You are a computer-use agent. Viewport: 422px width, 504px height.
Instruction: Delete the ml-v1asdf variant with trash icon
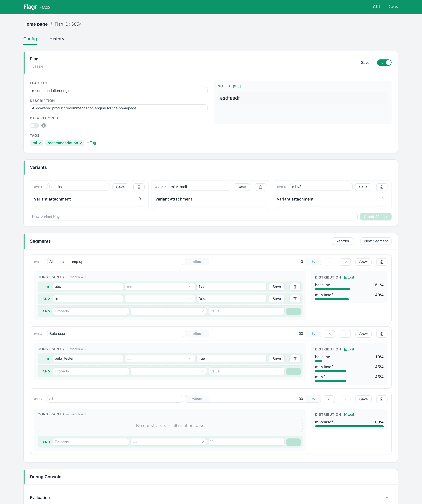click(x=260, y=187)
